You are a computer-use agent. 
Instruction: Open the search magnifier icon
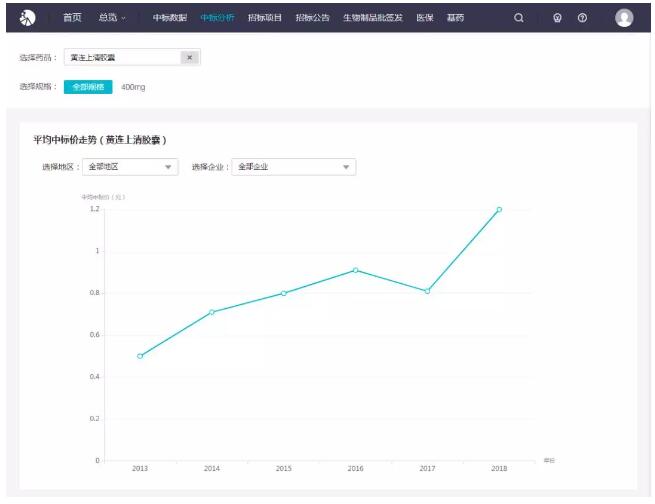click(518, 18)
